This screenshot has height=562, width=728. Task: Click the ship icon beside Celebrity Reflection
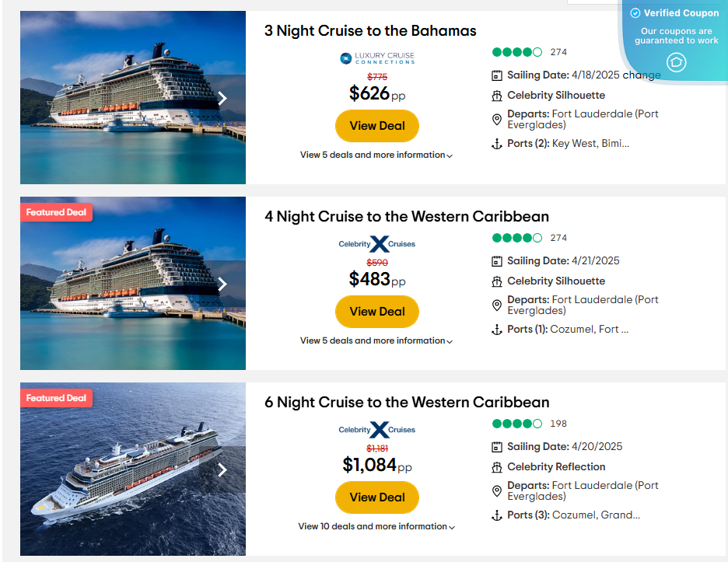(496, 466)
